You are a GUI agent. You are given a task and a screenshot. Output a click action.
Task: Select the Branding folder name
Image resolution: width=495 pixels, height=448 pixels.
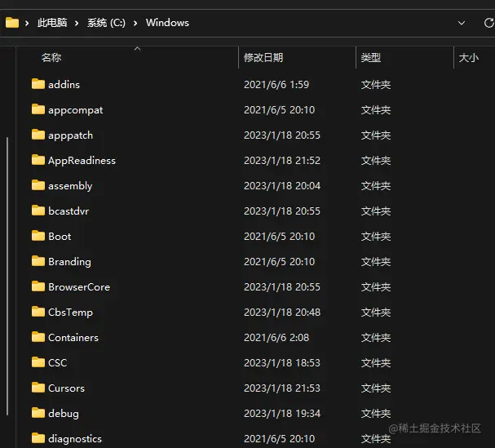coord(69,262)
